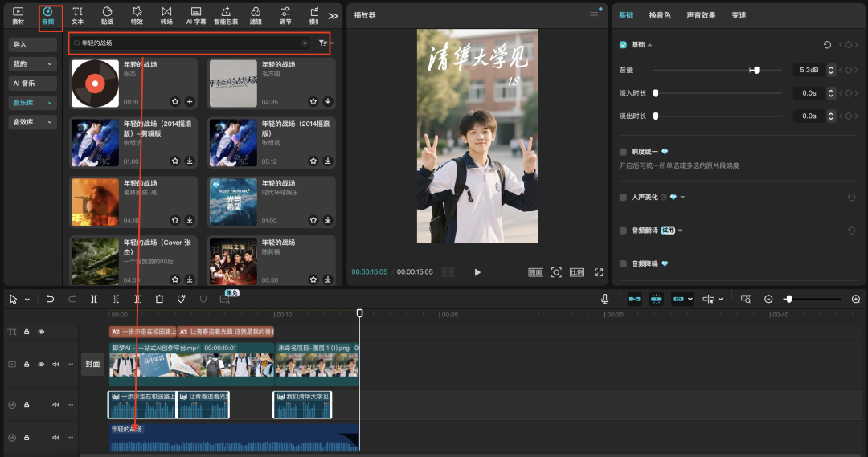The height and width of the screenshot is (457, 868).
Task: Enable the 音频降噪 checkbox
Action: click(624, 264)
